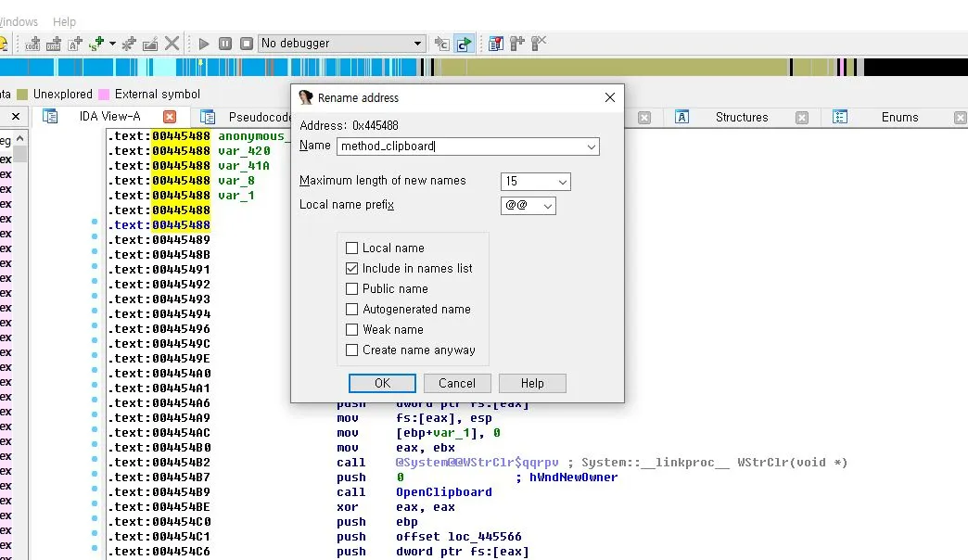Cancel the Rename address dialog

click(457, 384)
